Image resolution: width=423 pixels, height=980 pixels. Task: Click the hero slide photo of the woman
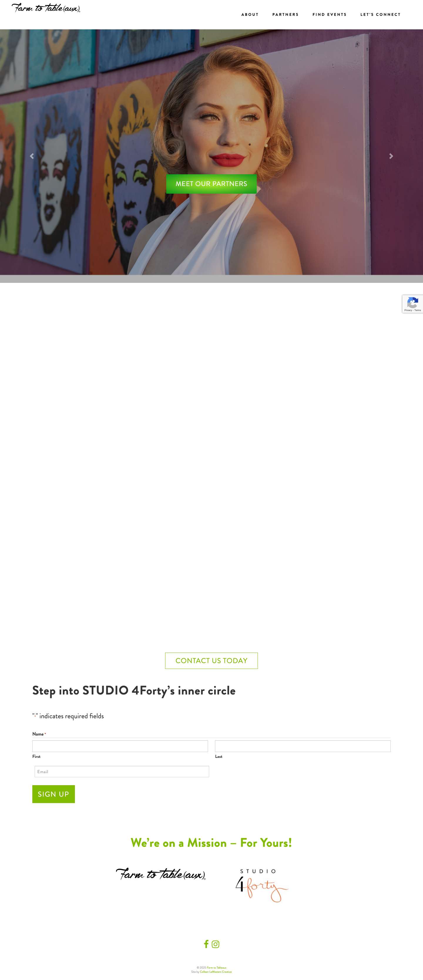[211, 152]
